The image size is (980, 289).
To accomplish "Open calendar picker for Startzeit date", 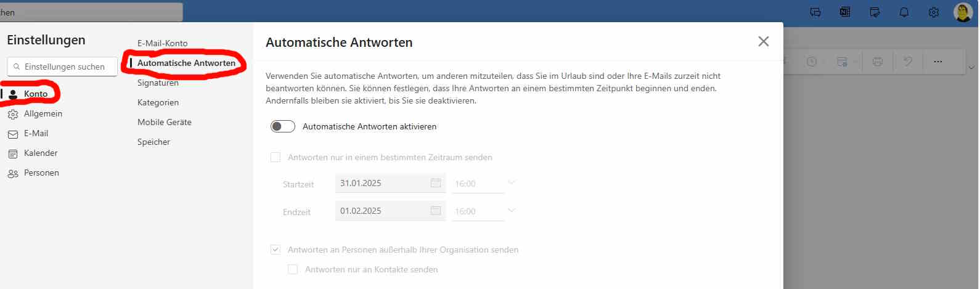I will 435,183.
